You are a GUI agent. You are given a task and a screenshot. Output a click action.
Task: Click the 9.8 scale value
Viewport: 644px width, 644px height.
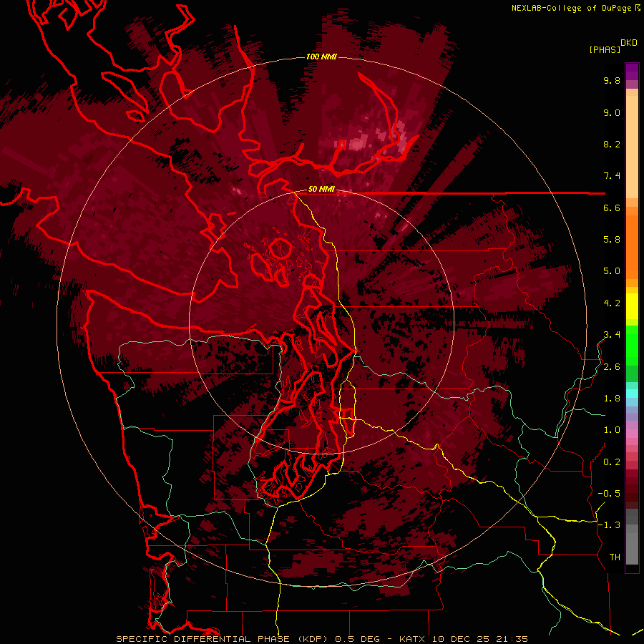612,80
